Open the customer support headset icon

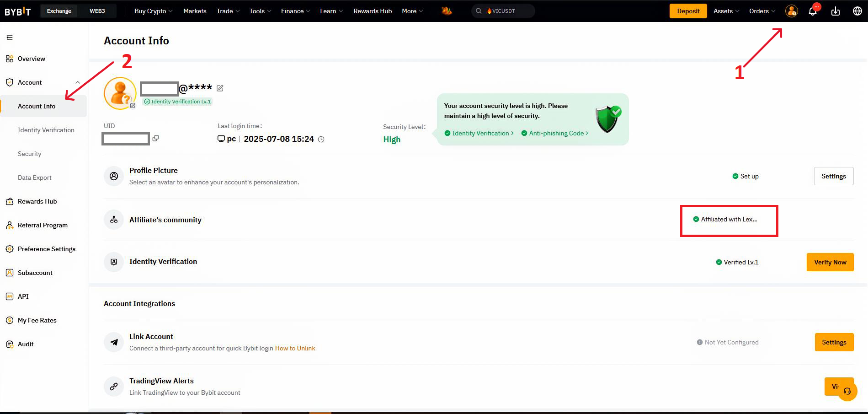(x=847, y=391)
